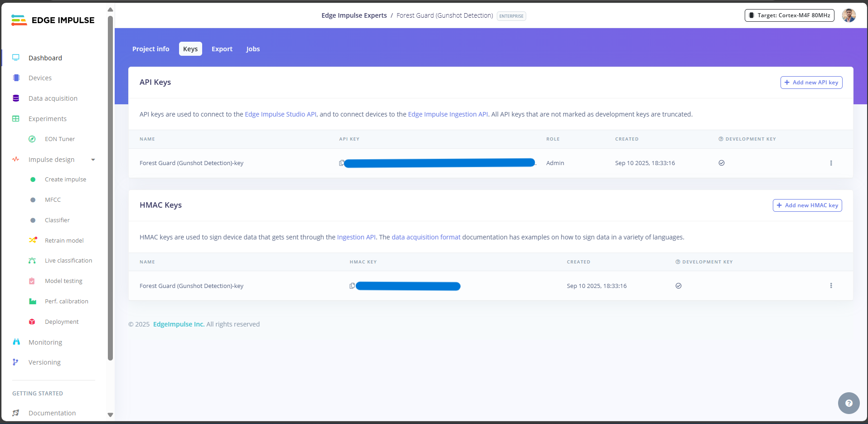
Task: Click the Target: Cortex-M4F 80MHz selector
Action: click(789, 15)
